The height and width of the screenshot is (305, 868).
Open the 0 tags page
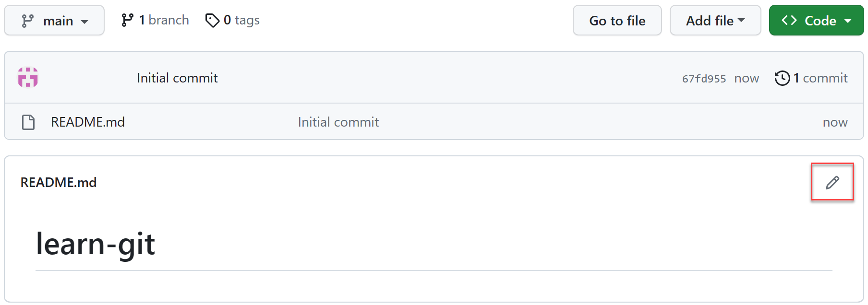pyautogui.click(x=242, y=20)
